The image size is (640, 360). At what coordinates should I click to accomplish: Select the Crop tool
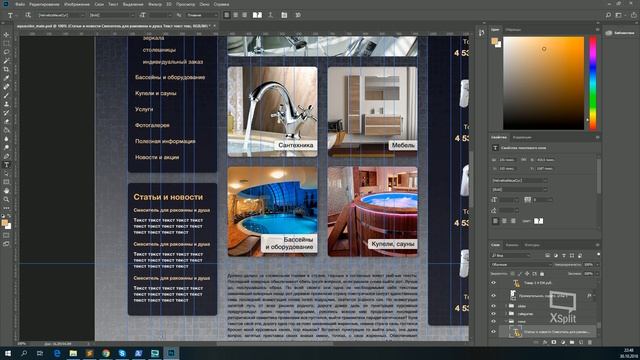click(x=6, y=69)
